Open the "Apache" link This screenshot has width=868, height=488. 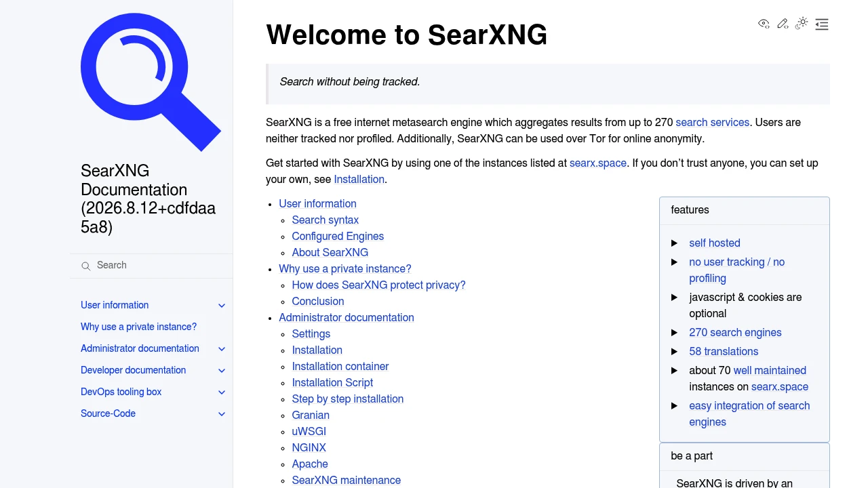coord(309,464)
